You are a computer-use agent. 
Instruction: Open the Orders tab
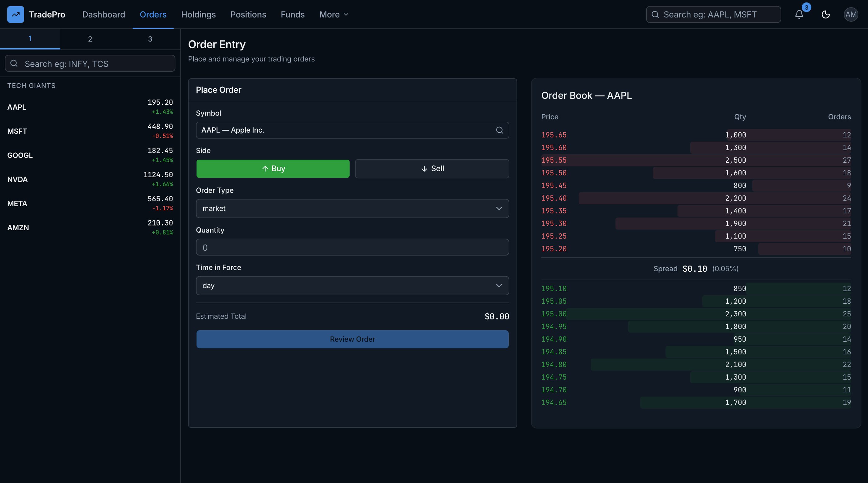click(x=153, y=15)
